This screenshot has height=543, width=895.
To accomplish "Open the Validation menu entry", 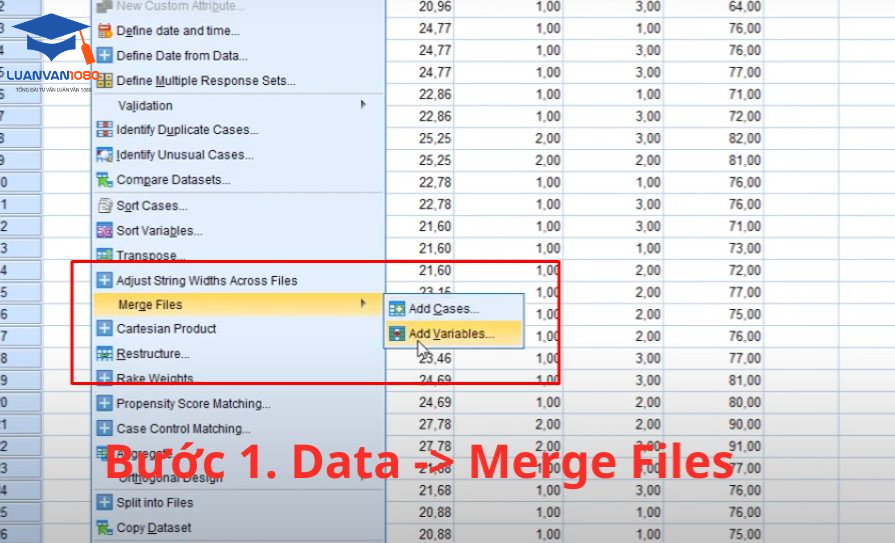I will 239,106.
